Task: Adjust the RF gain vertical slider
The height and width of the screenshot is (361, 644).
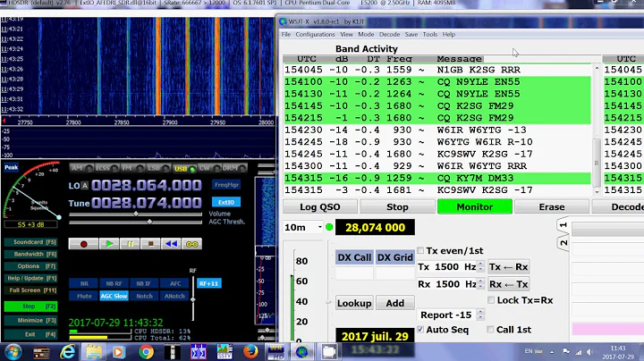Action: pos(192,298)
